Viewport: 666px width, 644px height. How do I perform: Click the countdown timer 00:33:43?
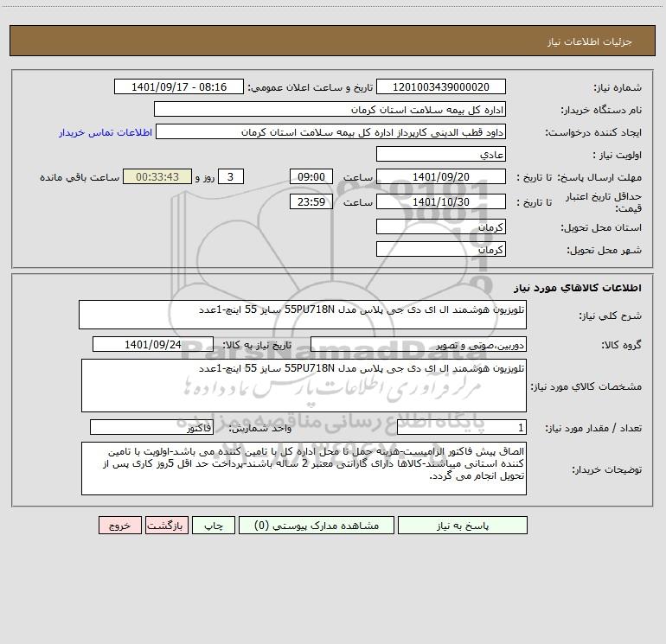157,177
